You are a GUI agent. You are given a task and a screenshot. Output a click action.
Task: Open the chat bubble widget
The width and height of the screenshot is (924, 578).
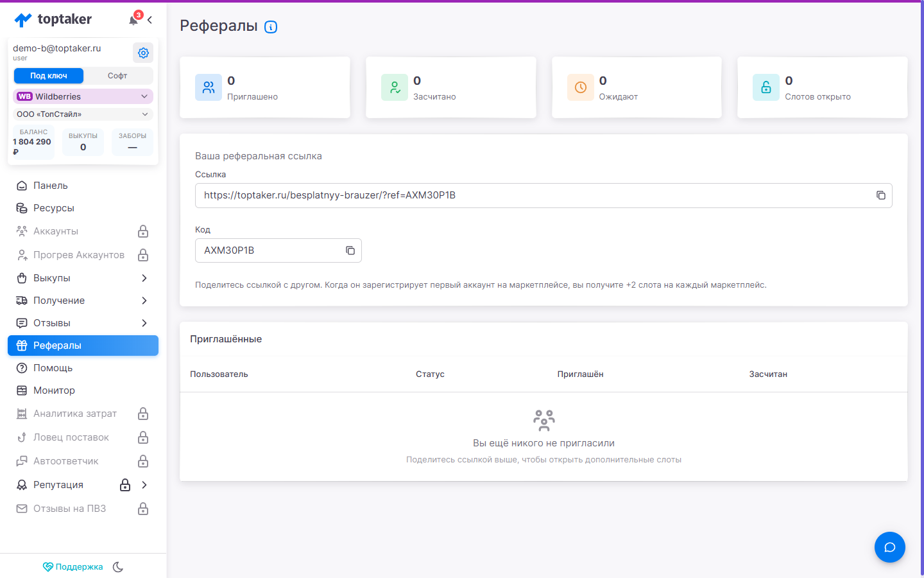[890, 547]
